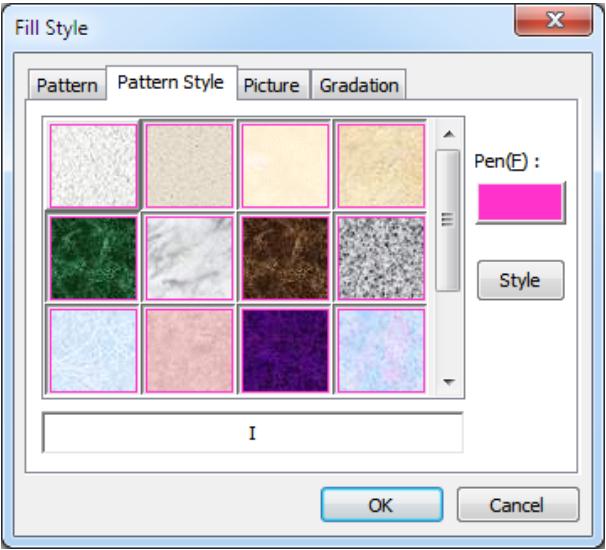The height and width of the screenshot is (550, 606).
Task: Click the pattern list scrollbar down arrow
Action: (x=447, y=381)
